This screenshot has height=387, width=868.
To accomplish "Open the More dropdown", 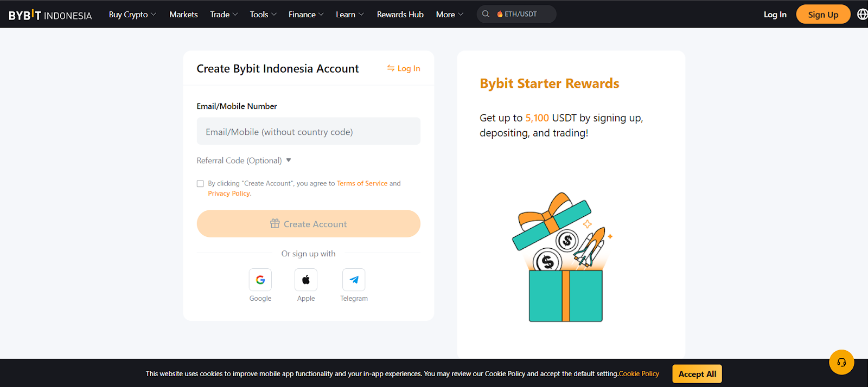I will (450, 15).
